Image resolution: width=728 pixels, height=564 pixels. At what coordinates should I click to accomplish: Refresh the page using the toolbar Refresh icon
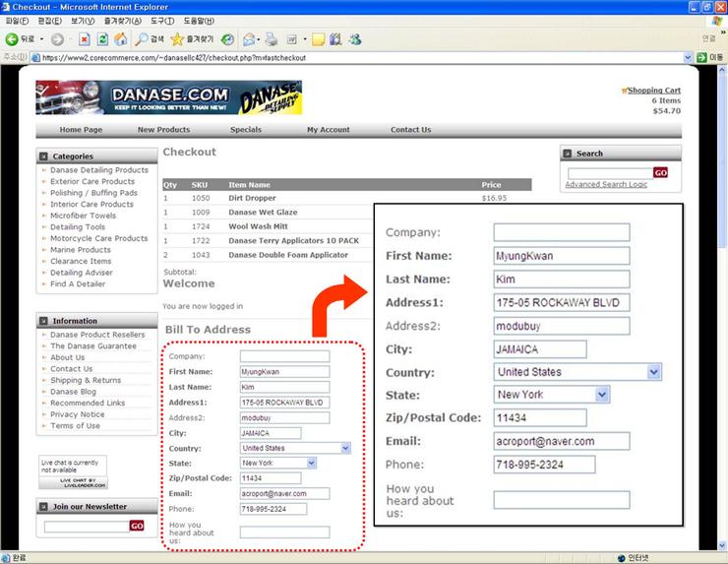(102, 39)
